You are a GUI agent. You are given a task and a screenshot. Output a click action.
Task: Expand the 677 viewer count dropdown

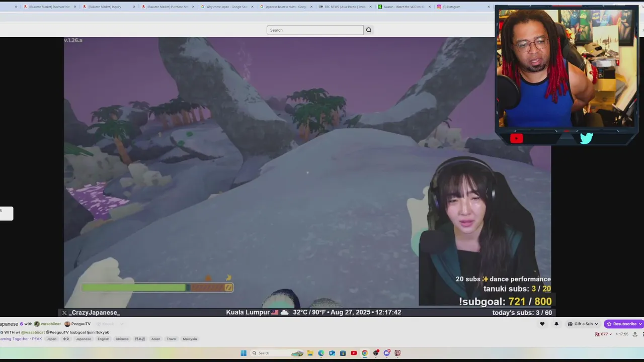[x=603, y=334]
